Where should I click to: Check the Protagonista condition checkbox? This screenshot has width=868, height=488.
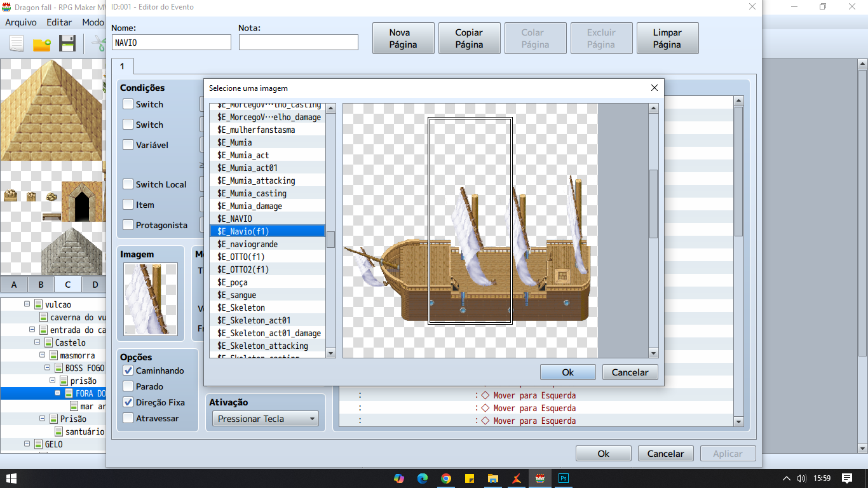(x=128, y=225)
